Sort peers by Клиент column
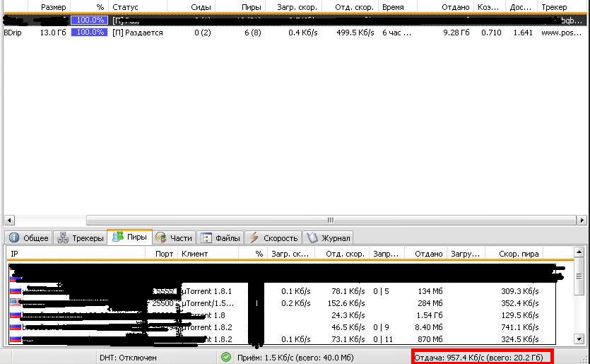Image resolution: width=590 pixels, height=364 pixels. pyautogui.click(x=208, y=254)
